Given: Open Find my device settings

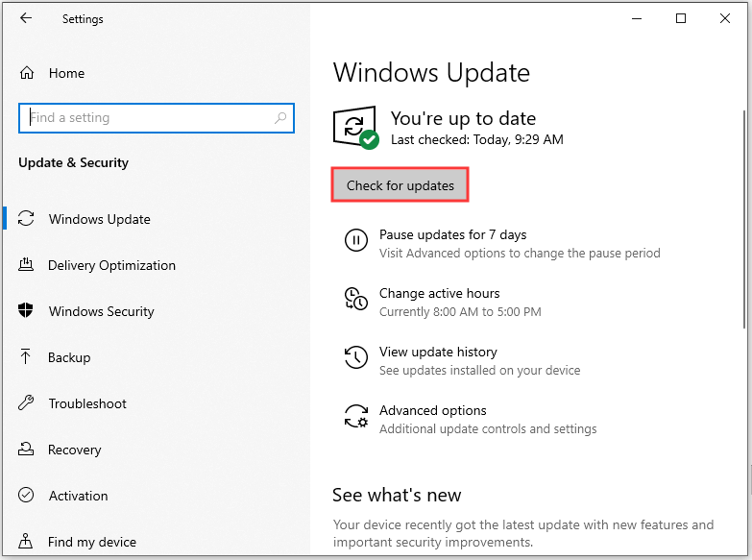Looking at the screenshot, I should pyautogui.click(x=92, y=542).
